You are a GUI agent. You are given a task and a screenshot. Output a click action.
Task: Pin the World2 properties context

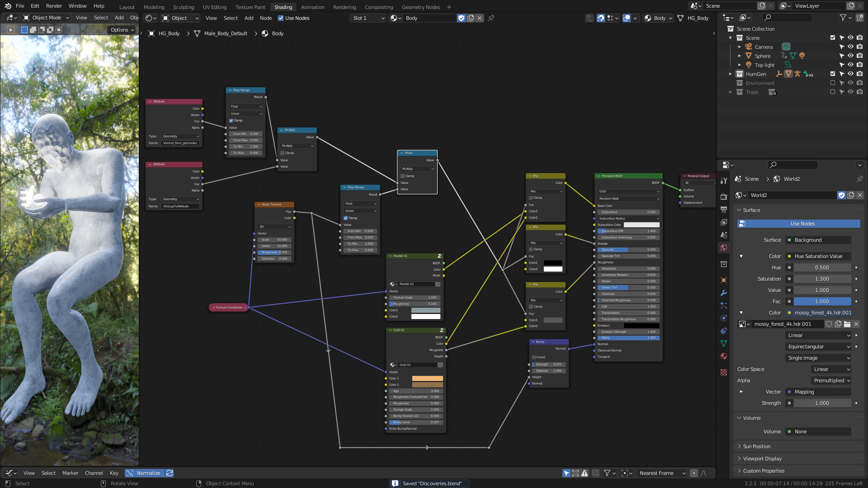tap(859, 179)
